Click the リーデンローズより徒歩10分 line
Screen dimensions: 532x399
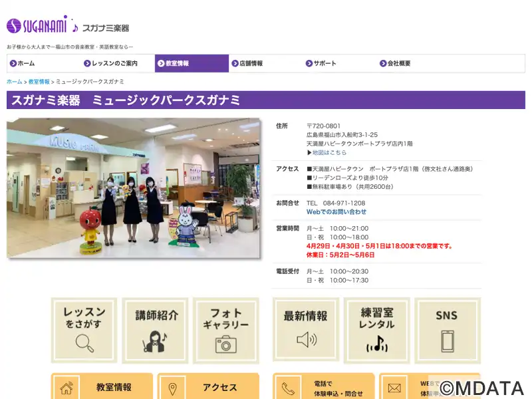pyautogui.click(x=347, y=178)
